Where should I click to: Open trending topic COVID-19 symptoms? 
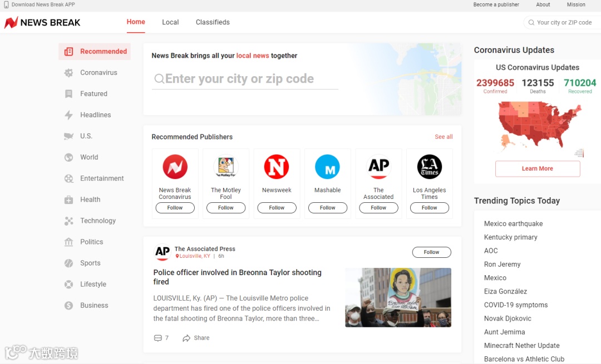[515, 305]
